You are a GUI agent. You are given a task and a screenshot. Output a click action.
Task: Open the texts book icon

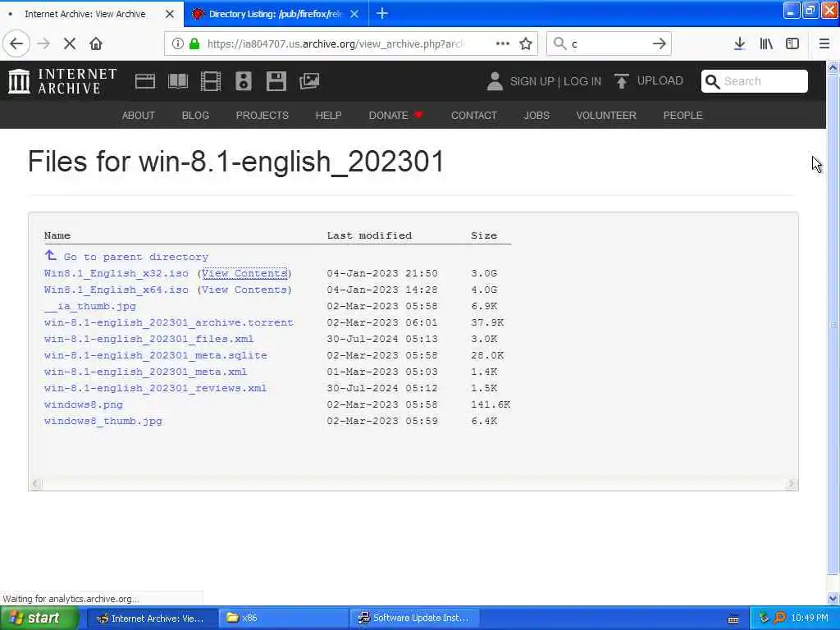tap(178, 81)
